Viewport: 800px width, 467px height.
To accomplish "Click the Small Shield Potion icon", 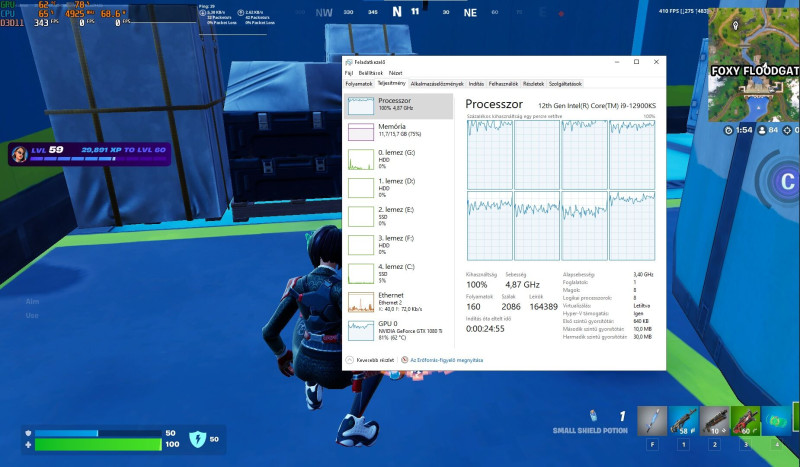I will (593, 415).
